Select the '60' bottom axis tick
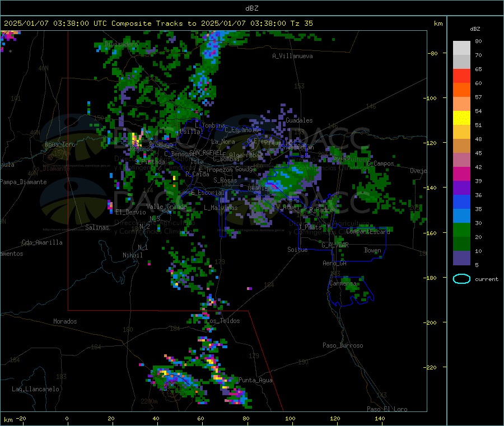 (x=200, y=418)
